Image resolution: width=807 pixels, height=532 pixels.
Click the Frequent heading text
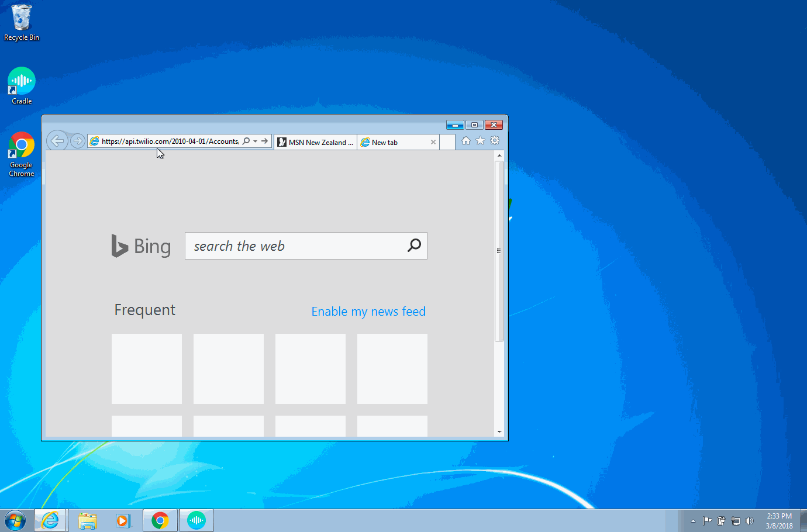pyautogui.click(x=145, y=310)
